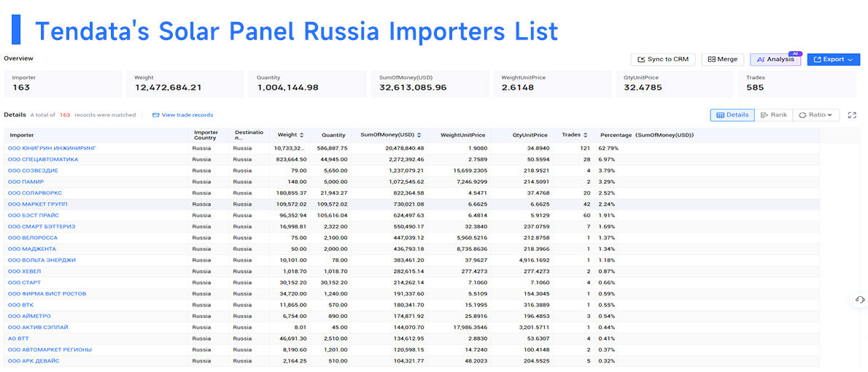Open importer ООО МАРКЕТ ГРУПП
This screenshot has height=372, width=868.
(x=38, y=204)
